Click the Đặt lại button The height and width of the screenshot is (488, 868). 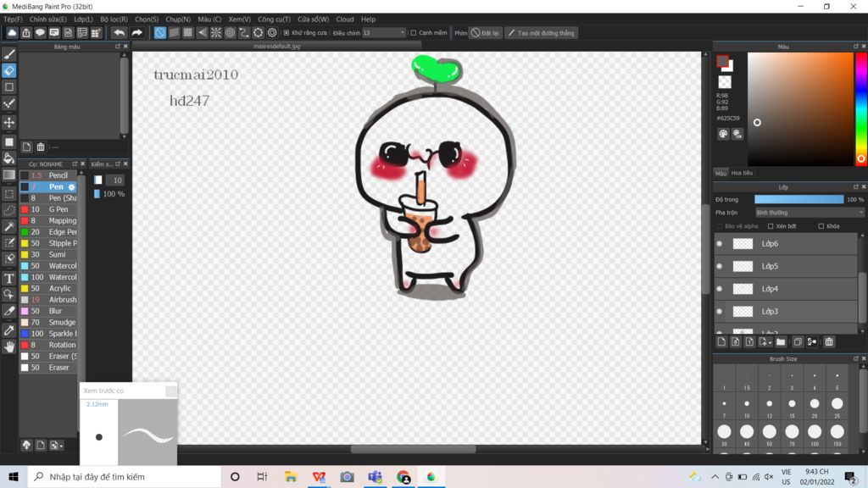point(485,33)
